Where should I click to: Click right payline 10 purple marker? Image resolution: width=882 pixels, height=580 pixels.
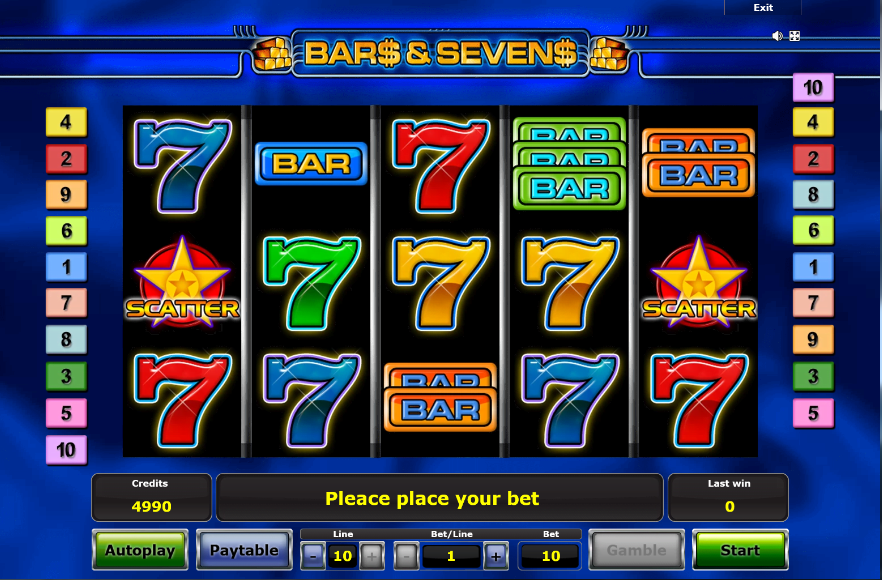pos(813,87)
